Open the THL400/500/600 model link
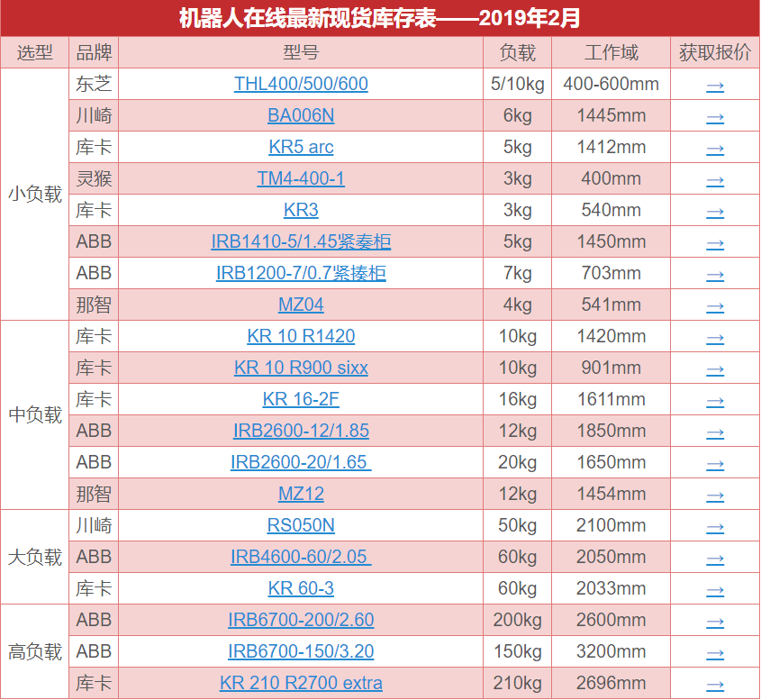 (301, 85)
